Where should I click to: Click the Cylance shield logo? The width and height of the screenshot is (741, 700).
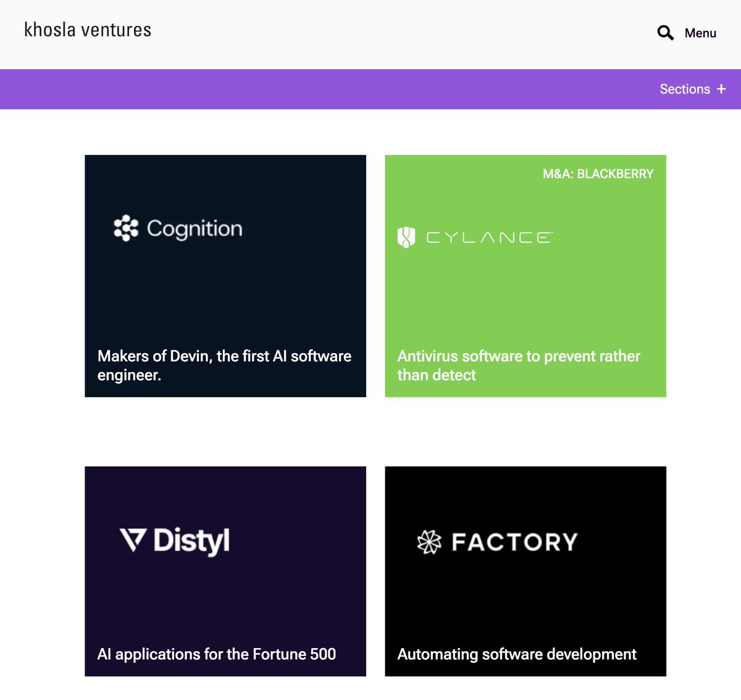[406, 237]
